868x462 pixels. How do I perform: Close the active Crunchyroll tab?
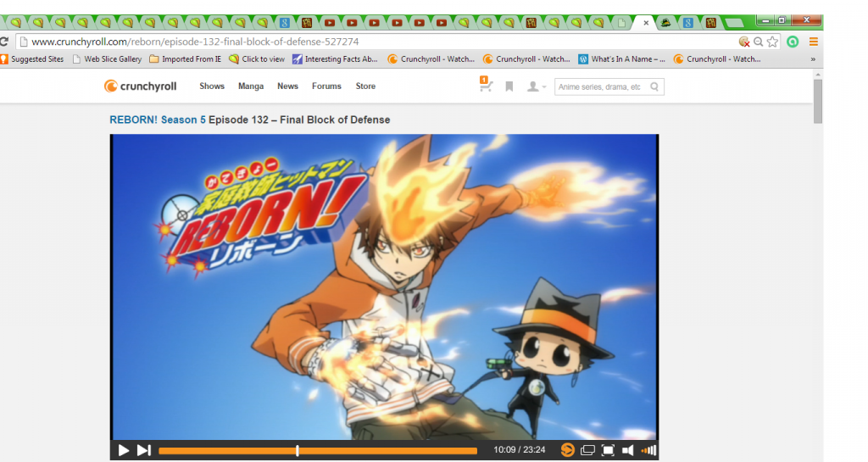click(645, 23)
